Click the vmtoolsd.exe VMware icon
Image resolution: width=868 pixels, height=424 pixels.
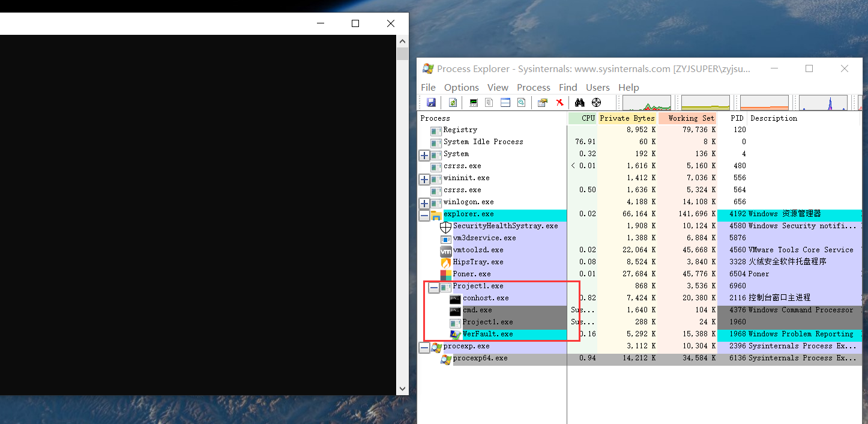pos(446,250)
